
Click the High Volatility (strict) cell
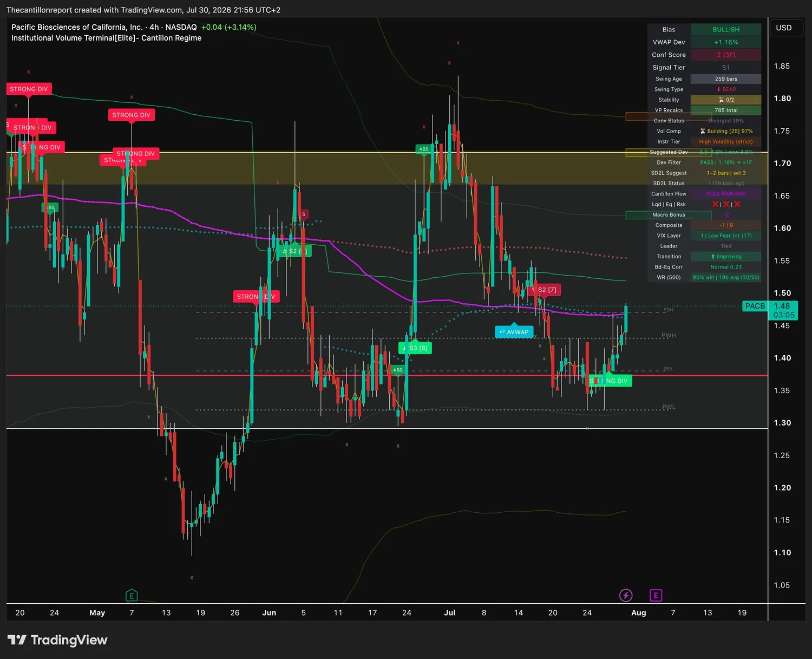[x=726, y=142]
